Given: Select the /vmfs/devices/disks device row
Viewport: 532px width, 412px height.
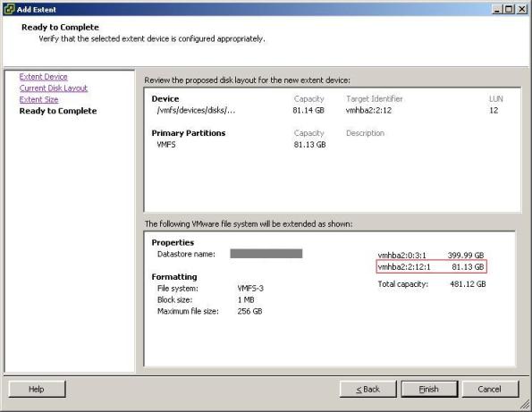Looking at the screenshot, I should pyautogui.click(x=327, y=111).
